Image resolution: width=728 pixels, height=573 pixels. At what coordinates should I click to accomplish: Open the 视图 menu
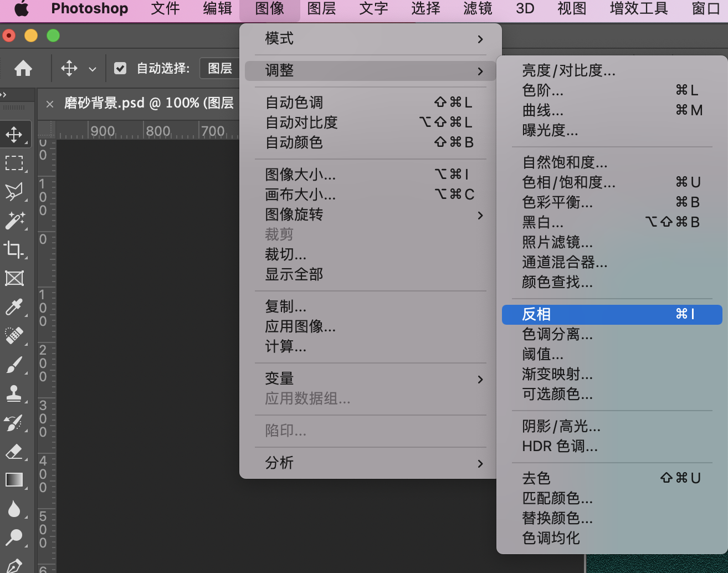572,9
